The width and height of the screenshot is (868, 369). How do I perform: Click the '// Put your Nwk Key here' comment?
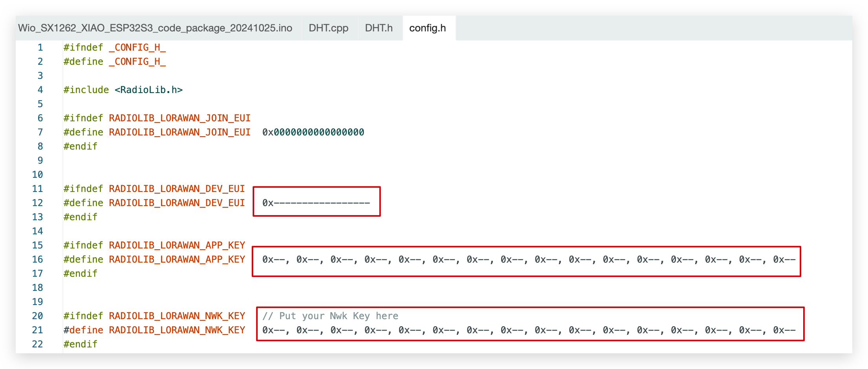coord(330,316)
